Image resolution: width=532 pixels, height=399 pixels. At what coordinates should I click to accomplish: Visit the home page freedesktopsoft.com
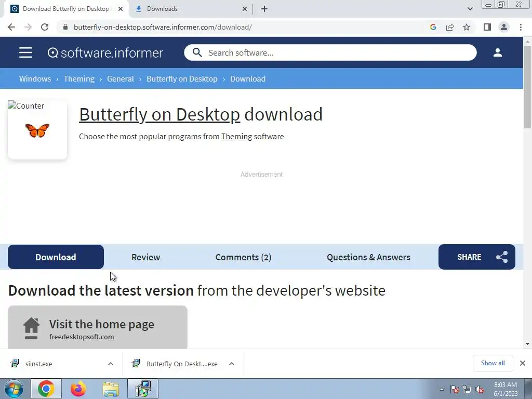(x=97, y=327)
